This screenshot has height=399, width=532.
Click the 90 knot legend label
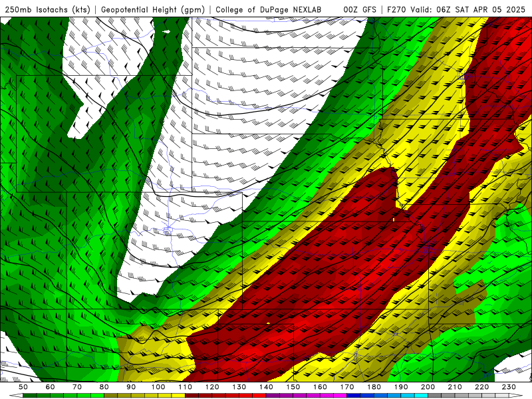click(x=131, y=387)
